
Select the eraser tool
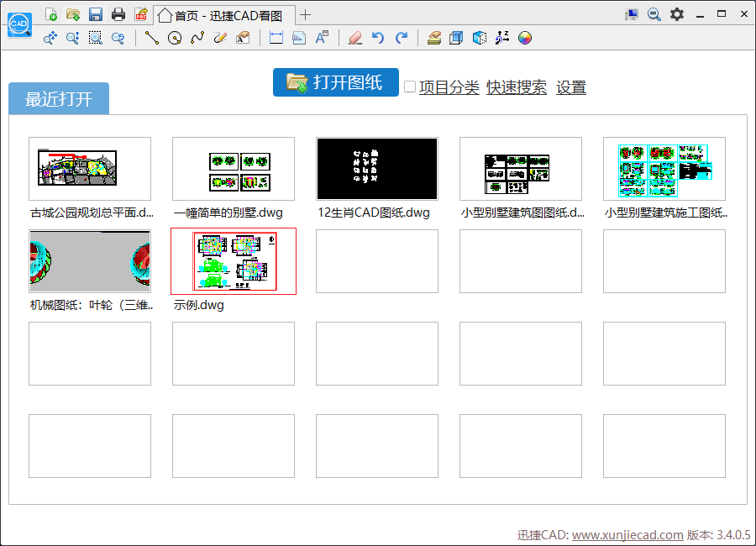[355, 38]
